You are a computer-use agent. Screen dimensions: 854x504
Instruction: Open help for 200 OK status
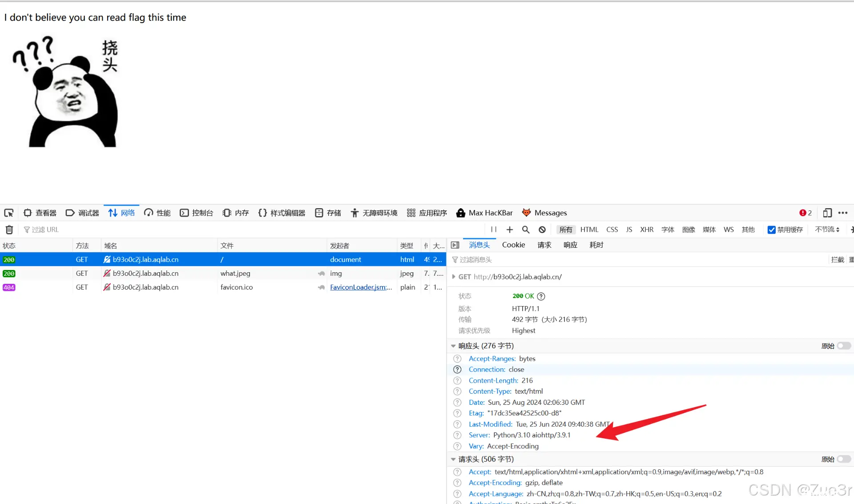(541, 296)
